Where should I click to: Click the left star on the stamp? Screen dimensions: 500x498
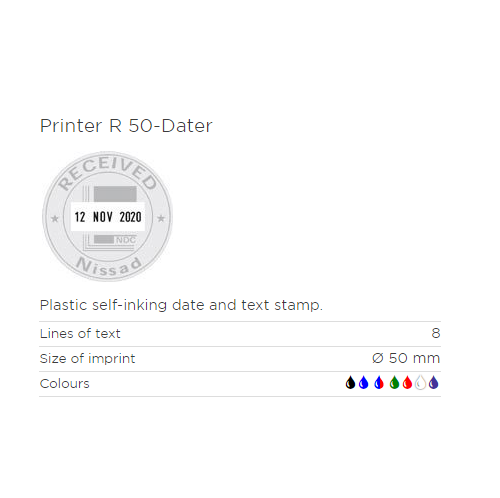[x=55, y=219]
